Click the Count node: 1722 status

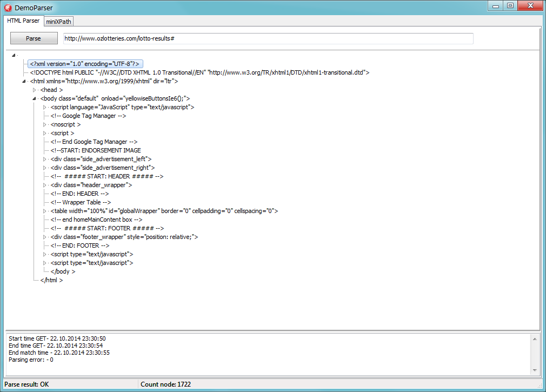pyautogui.click(x=166, y=384)
